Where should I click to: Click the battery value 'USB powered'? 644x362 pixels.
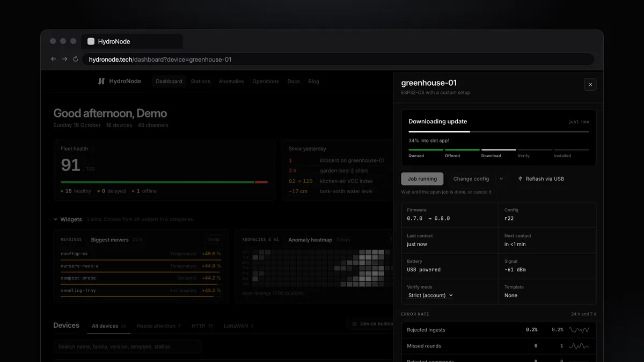click(423, 270)
